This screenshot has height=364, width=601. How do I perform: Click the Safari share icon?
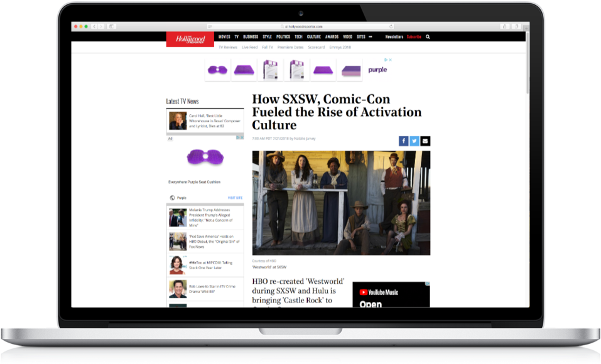[x=504, y=26]
